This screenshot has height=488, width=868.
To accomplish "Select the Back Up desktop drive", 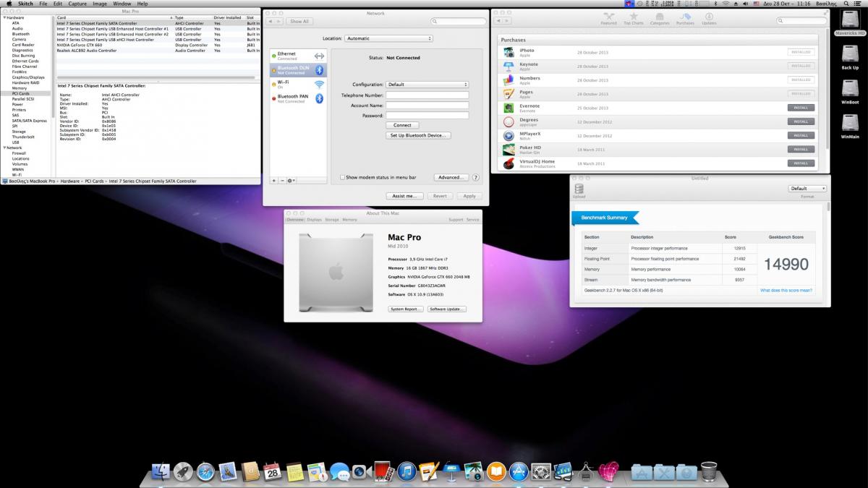I will (850, 57).
